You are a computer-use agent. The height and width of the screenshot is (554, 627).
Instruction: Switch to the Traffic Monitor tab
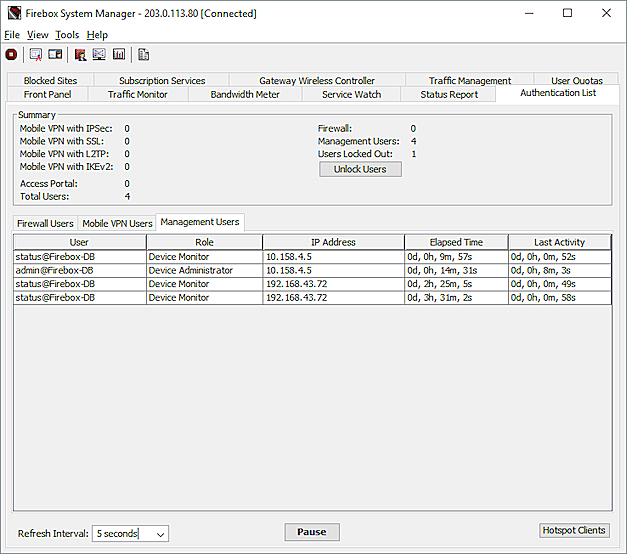(x=138, y=95)
